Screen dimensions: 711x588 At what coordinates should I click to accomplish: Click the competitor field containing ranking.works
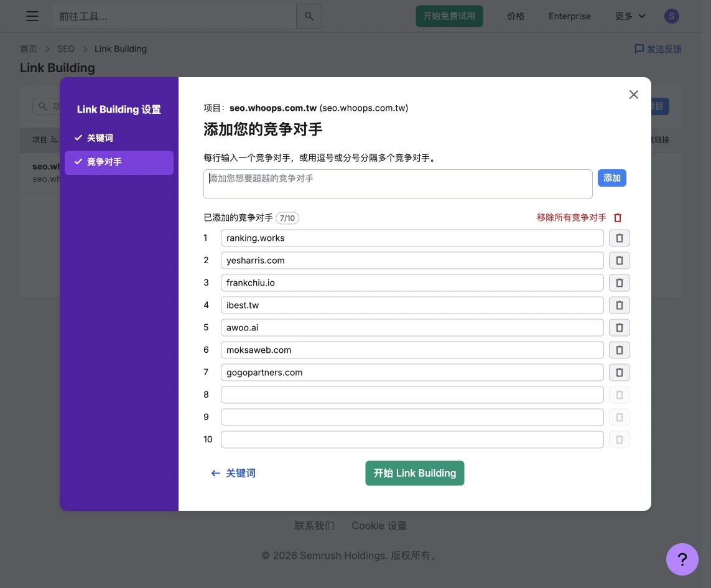coord(412,238)
